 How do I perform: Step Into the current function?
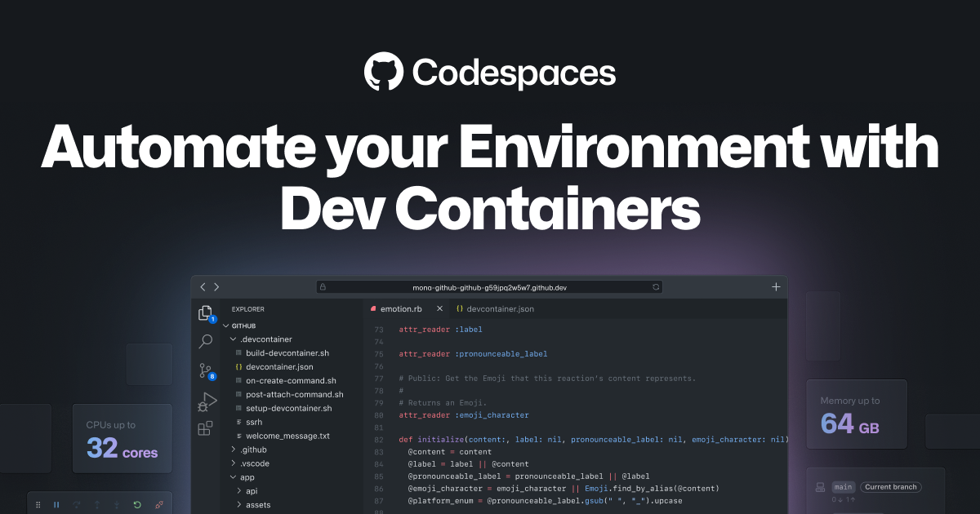click(x=117, y=503)
